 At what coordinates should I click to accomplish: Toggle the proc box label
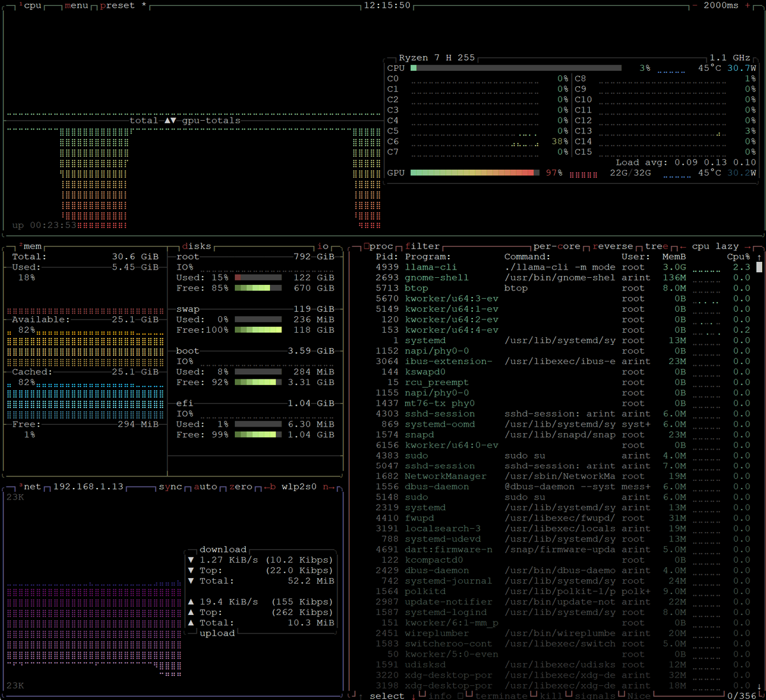click(379, 247)
